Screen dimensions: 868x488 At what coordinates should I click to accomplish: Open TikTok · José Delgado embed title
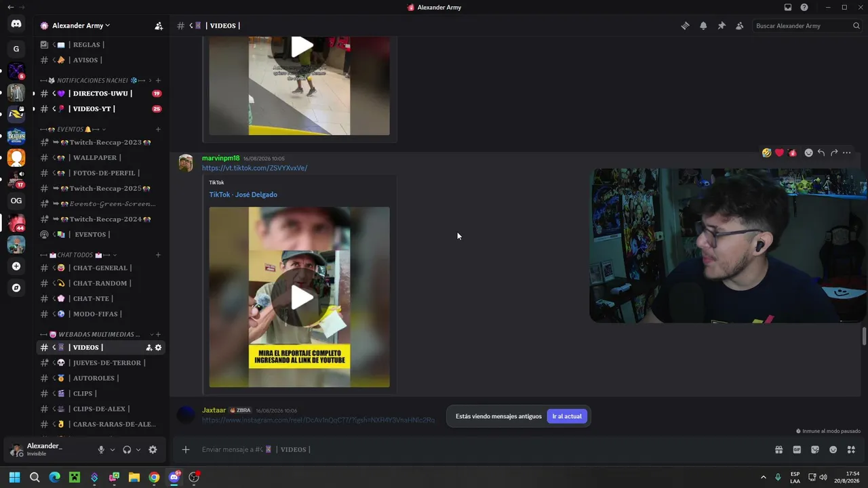tap(243, 195)
